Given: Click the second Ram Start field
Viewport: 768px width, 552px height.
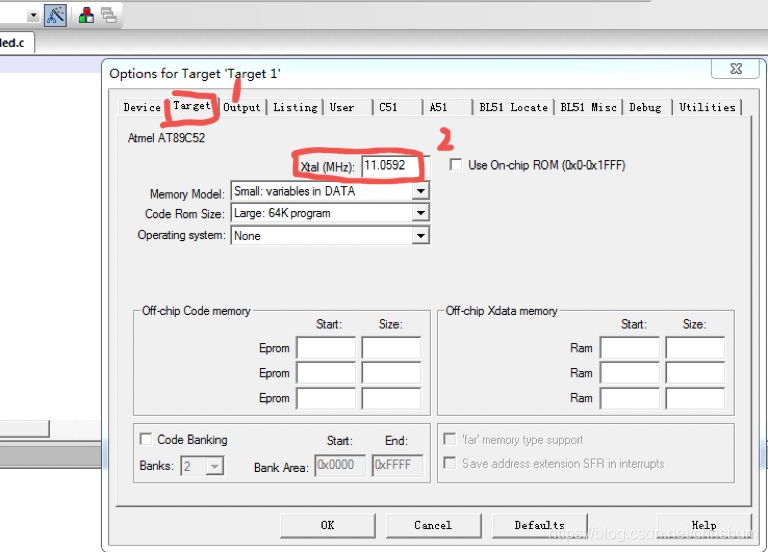Looking at the screenshot, I should click(630, 373).
